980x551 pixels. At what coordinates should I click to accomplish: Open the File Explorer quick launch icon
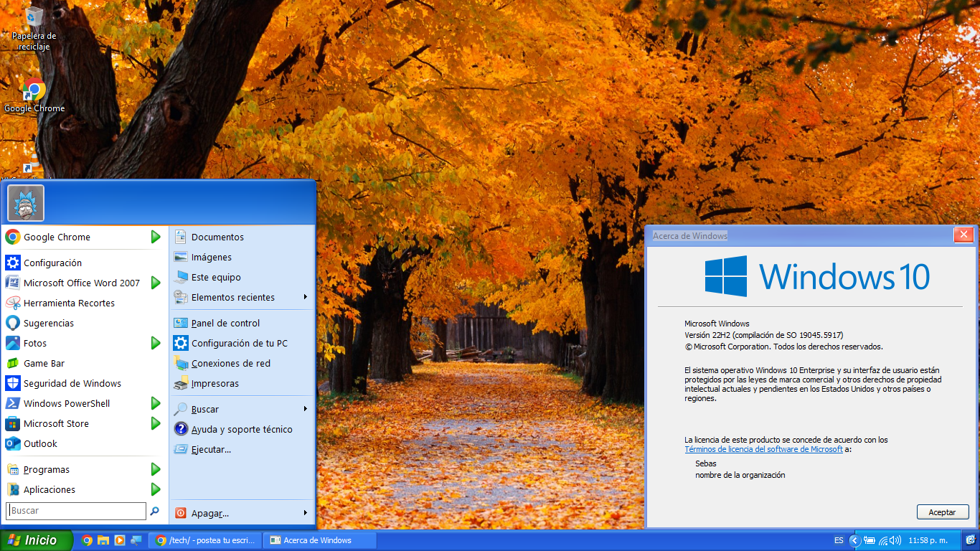103,540
